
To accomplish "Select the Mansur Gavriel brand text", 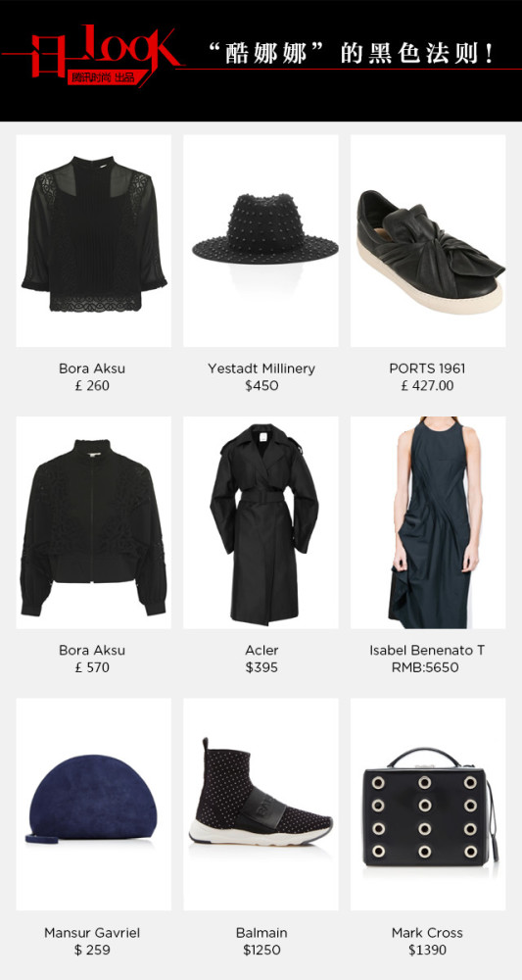I will tap(92, 933).
